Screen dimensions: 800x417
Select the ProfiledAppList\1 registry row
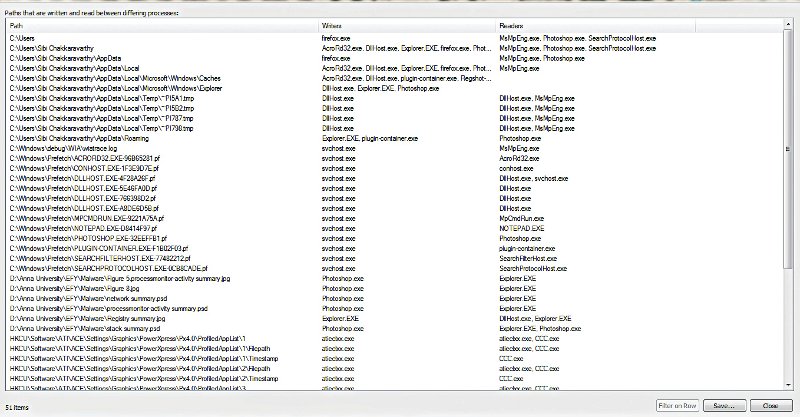(394, 338)
